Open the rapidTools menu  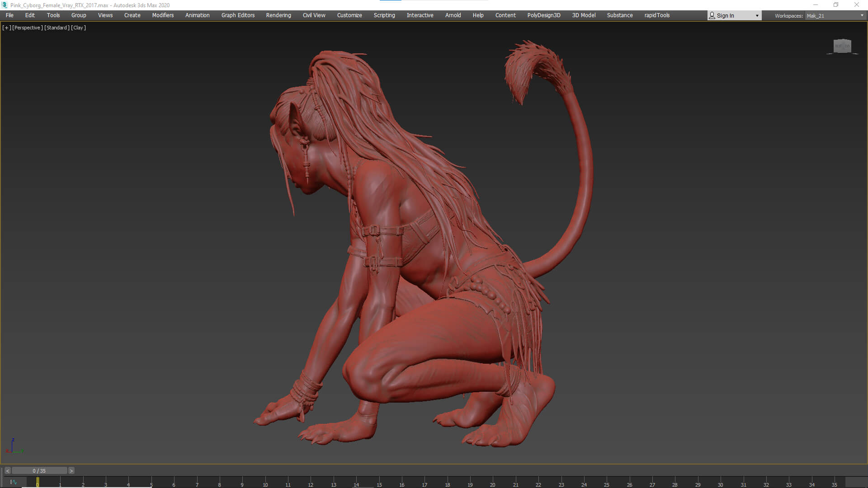coord(657,15)
